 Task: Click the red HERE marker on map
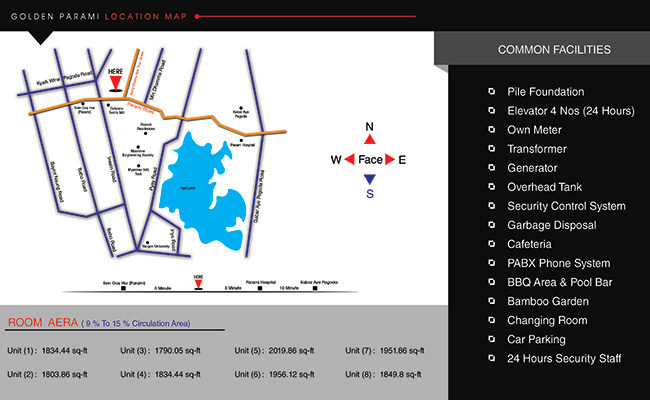[x=116, y=84]
